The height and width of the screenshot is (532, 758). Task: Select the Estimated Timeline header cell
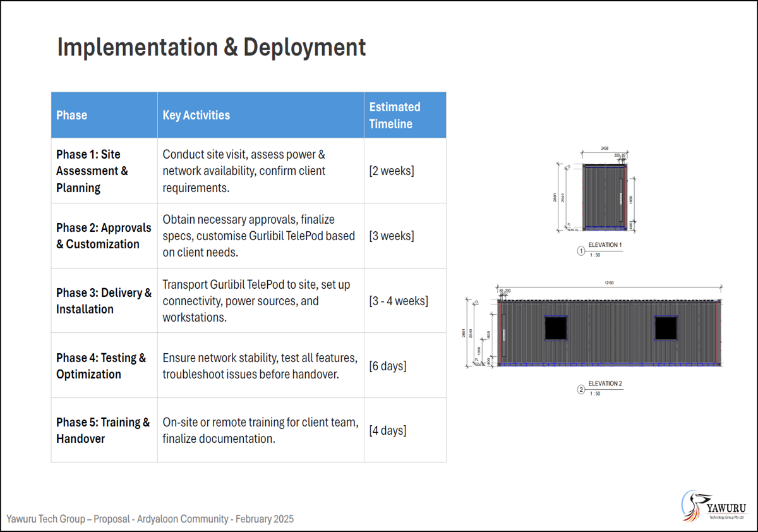point(405,115)
